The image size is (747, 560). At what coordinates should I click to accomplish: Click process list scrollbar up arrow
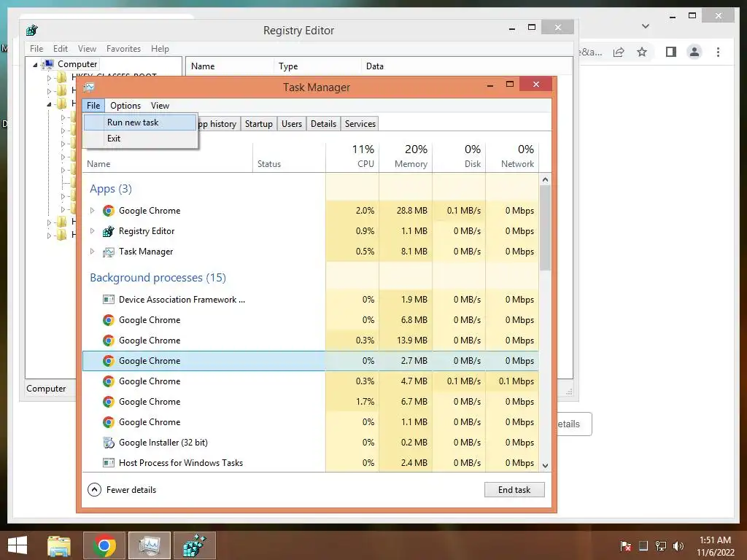pyautogui.click(x=546, y=179)
